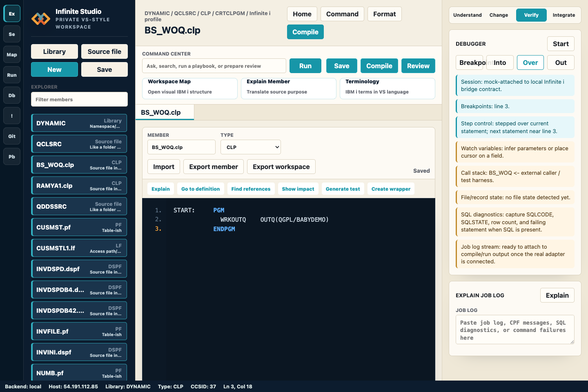Click Export workspace button
This screenshot has width=588, height=392.
click(x=281, y=167)
